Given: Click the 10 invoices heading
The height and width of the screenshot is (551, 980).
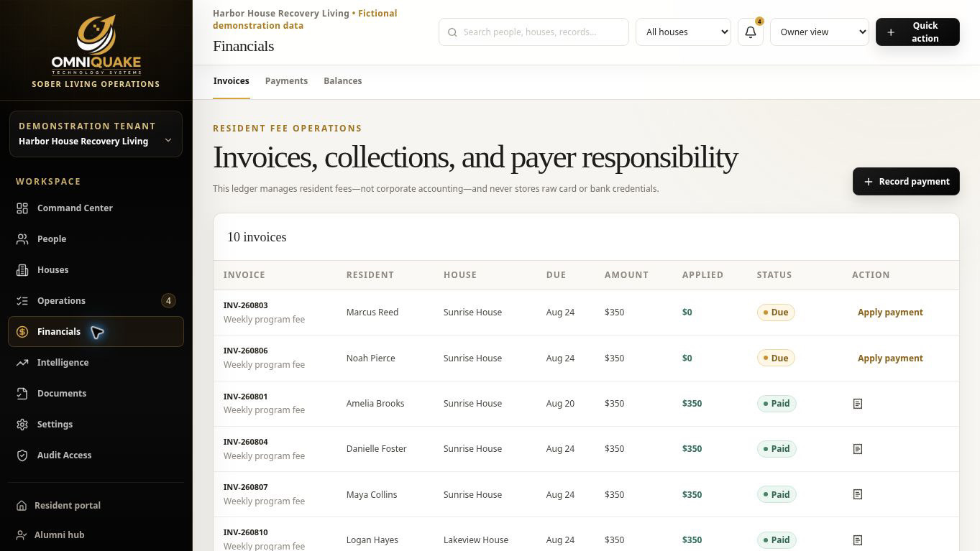Looking at the screenshot, I should pyautogui.click(x=257, y=237).
